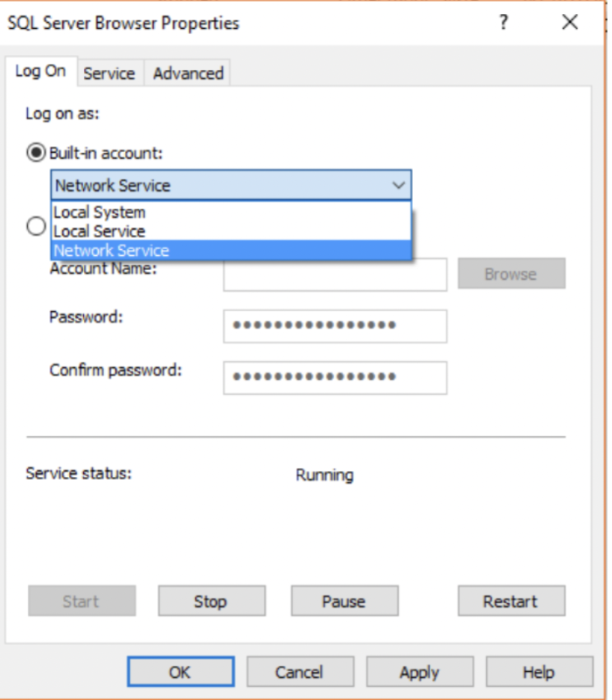Switch to the Service tab
Image resolution: width=612 pixels, height=700 pixels.
pos(109,73)
